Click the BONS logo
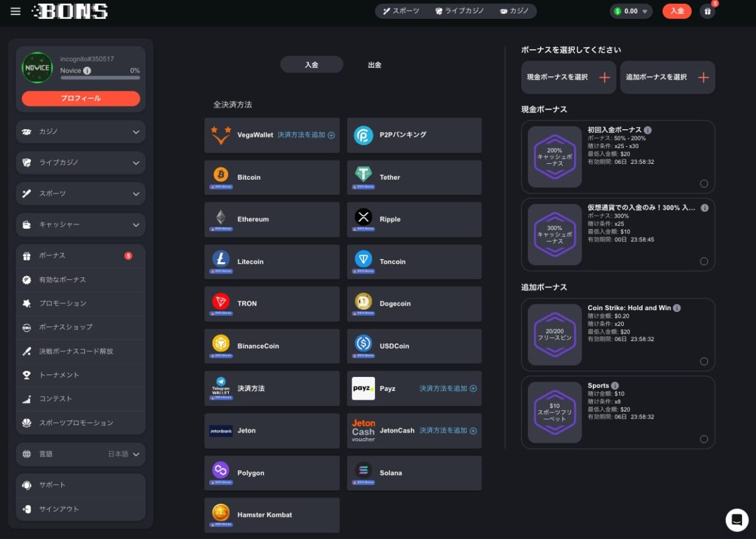This screenshot has width=756, height=539. [x=70, y=11]
